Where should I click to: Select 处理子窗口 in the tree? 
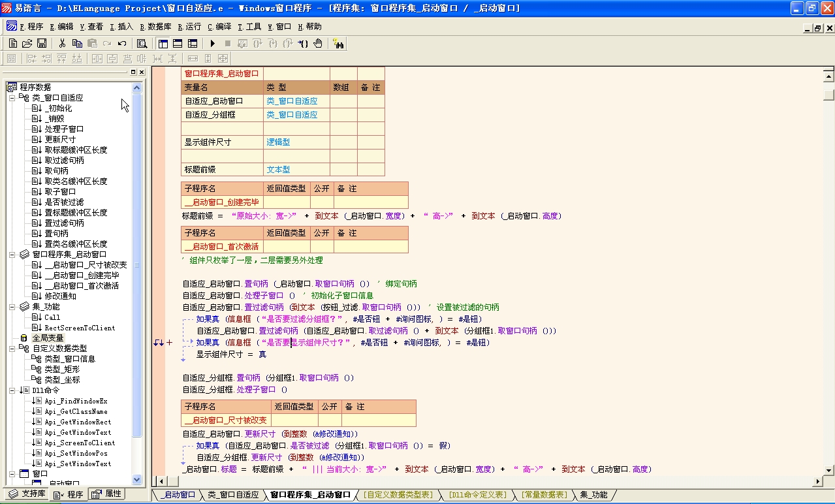pyautogui.click(x=64, y=129)
